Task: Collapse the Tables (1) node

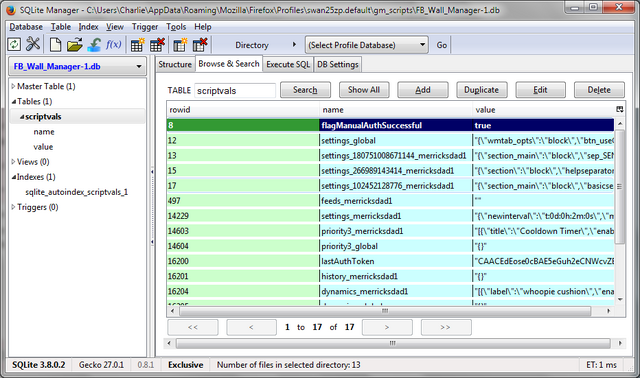Action: click(x=13, y=101)
